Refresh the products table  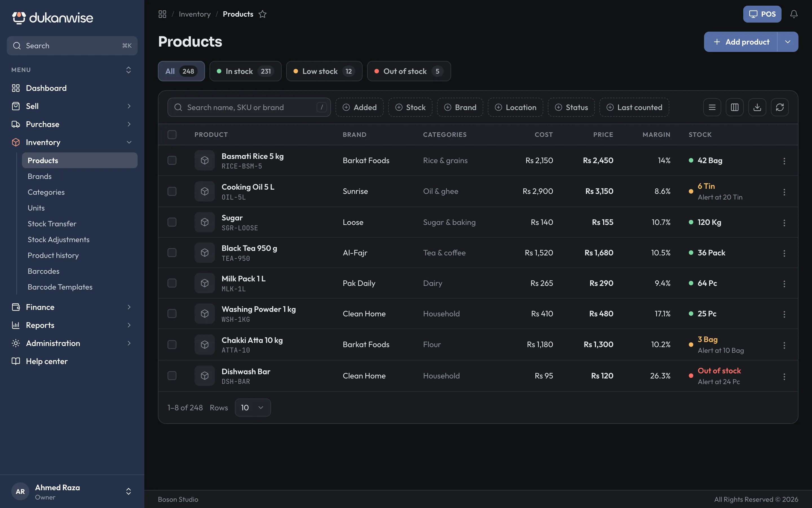tap(780, 107)
